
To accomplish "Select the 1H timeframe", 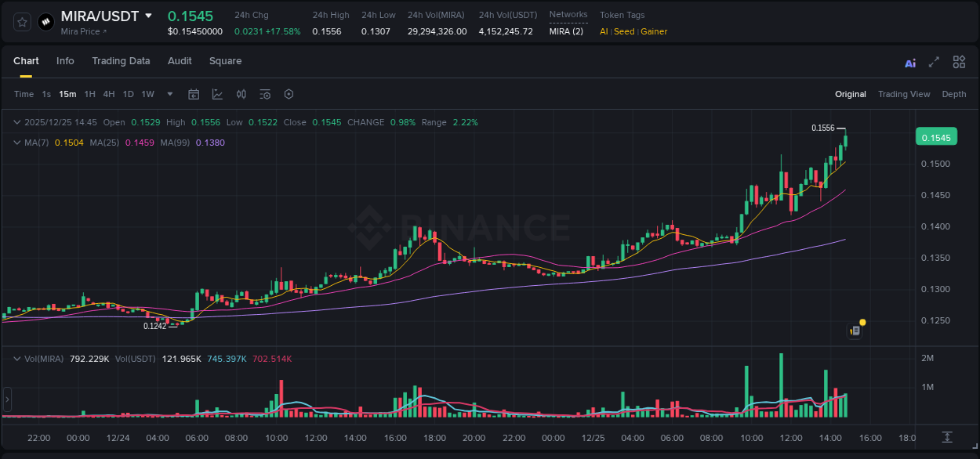I will click(x=89, y=94).
